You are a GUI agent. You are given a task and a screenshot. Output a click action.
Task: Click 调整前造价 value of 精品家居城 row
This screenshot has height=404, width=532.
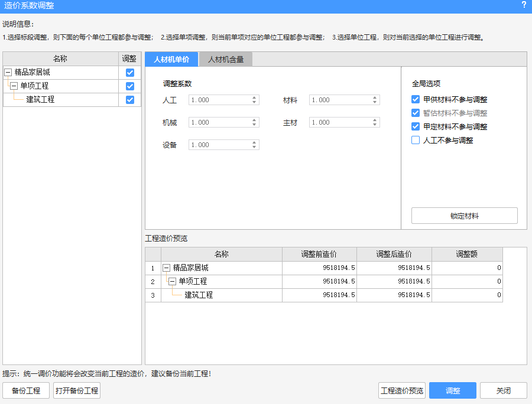point(319,268)
